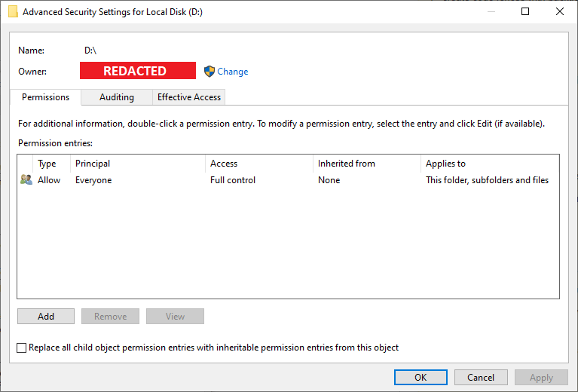578x392 pixels.
Task: Click the Inherited from column header
Action: pyautogui.click(x=346, y=164)
